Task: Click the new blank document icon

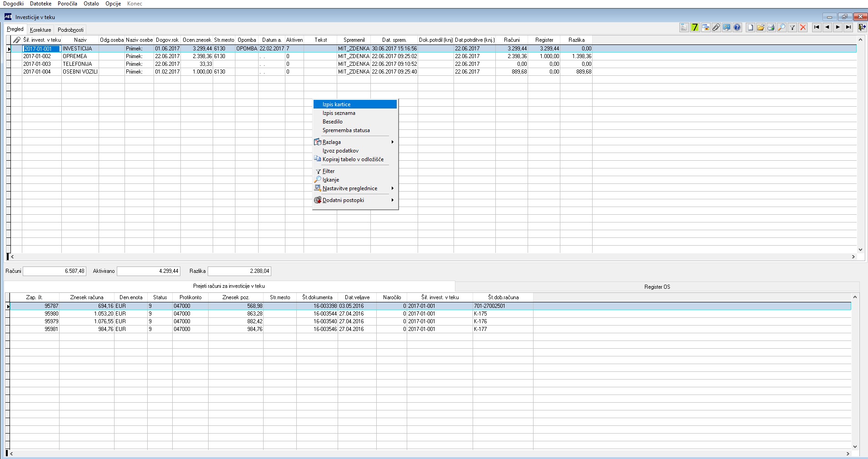Action: (750, 28)
